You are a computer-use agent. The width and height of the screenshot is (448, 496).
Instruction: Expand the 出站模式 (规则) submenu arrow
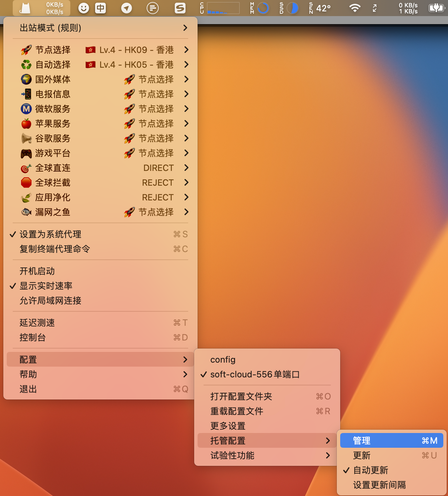coord(185,28)
